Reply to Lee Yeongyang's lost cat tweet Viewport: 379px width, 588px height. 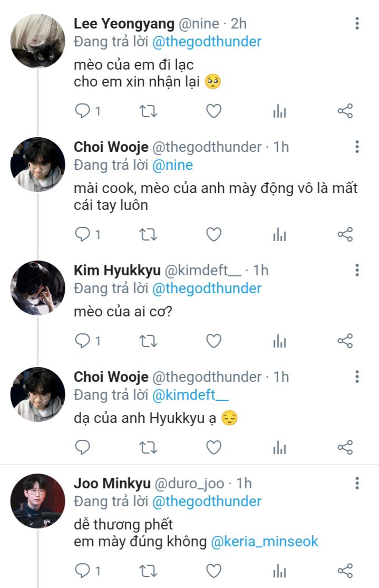[83, 111]
